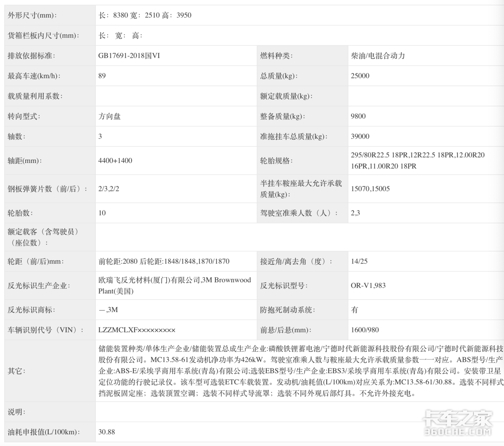
Task: Click the towing mass value 39000
Action: tap(360, 136)
